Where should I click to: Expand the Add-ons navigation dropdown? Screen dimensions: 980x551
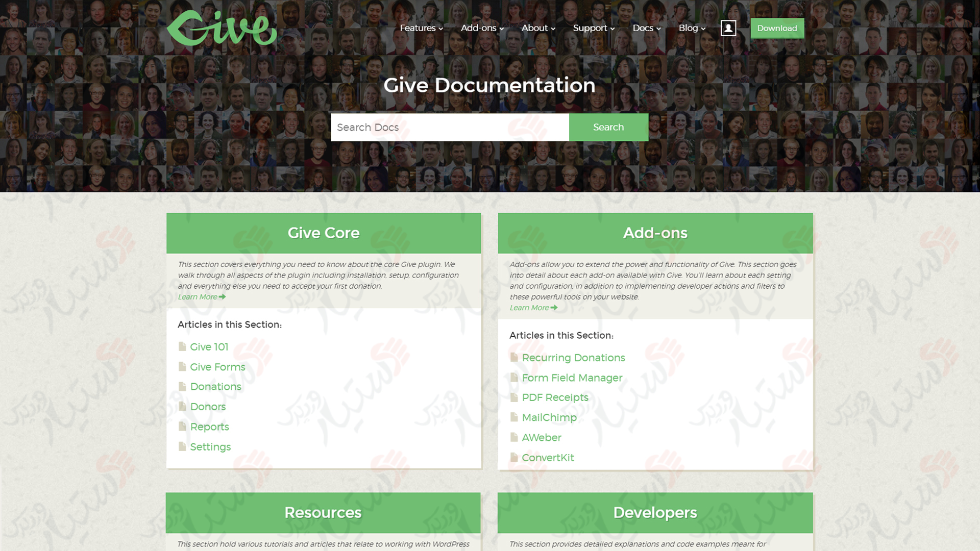click(481, 28)
